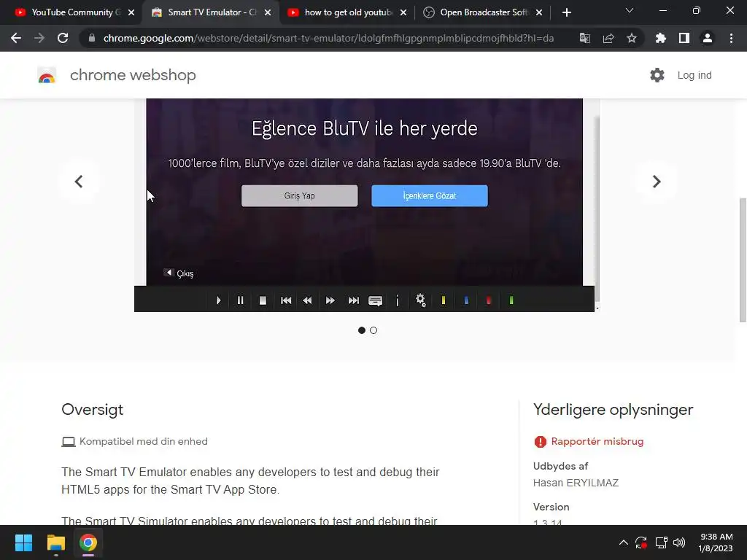Click the play button in emulator screenshot
Image resolution: width=747 pixels, height=560 pixels.
tap(218, 300)
